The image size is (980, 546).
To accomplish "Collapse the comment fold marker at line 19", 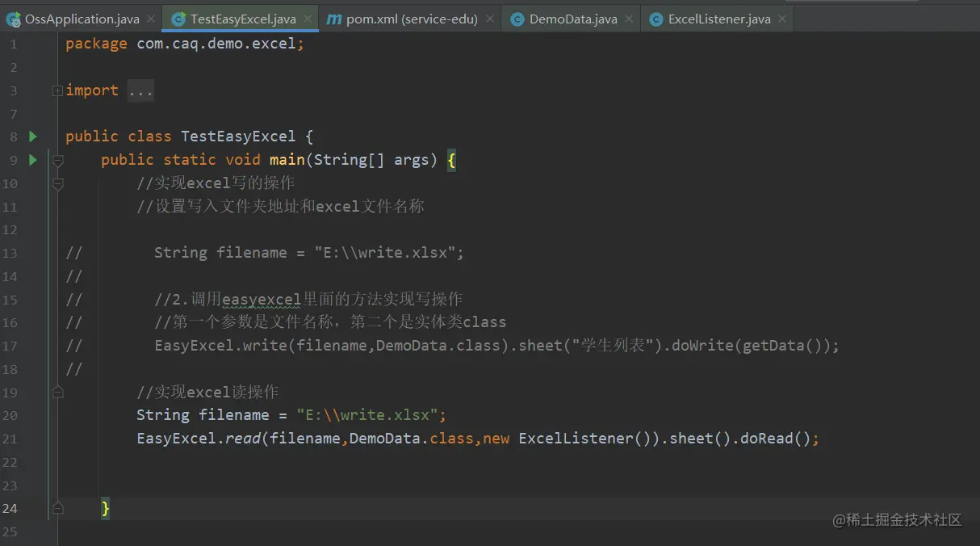I will [x=57, y=393].
